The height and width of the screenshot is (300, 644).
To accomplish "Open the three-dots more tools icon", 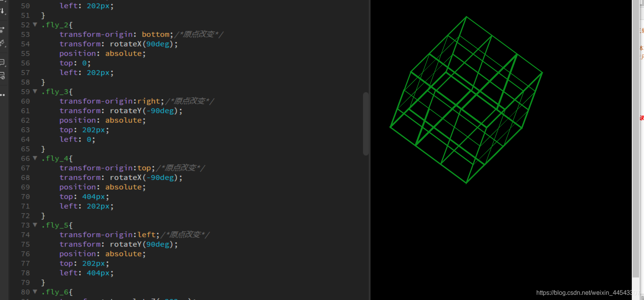I will (x=2, y=95).
